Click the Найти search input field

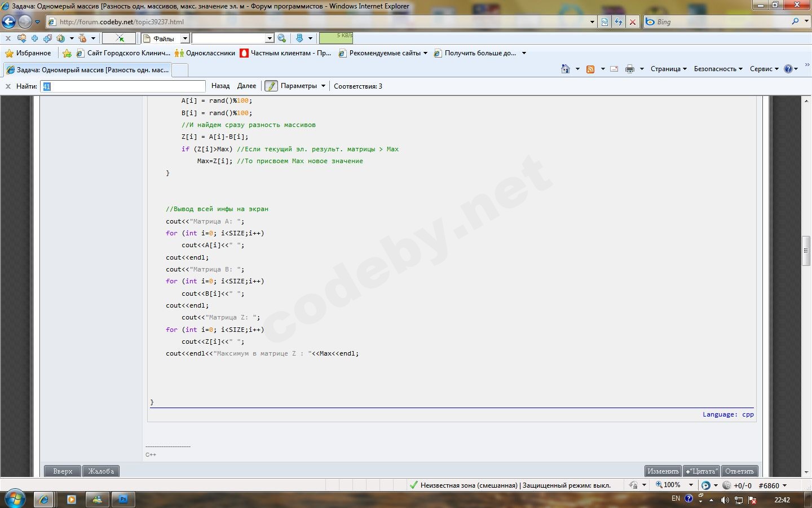click(x=123, y=86)
